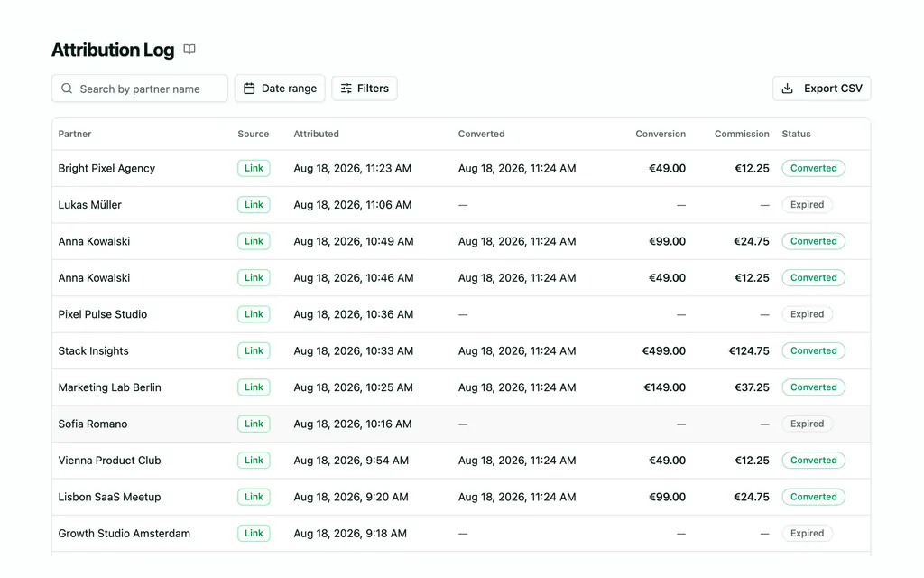Click the Status column header
This screenshot has width=924, height=578.
796,134
